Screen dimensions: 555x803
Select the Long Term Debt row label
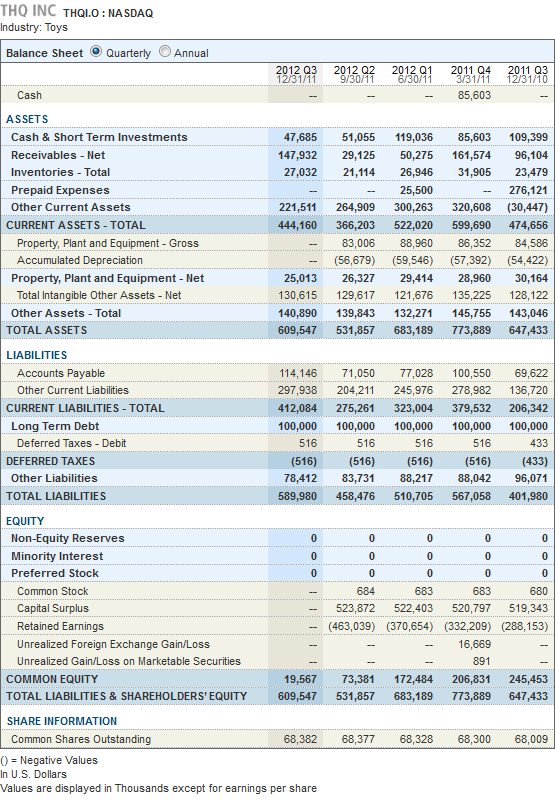[55, 427]
